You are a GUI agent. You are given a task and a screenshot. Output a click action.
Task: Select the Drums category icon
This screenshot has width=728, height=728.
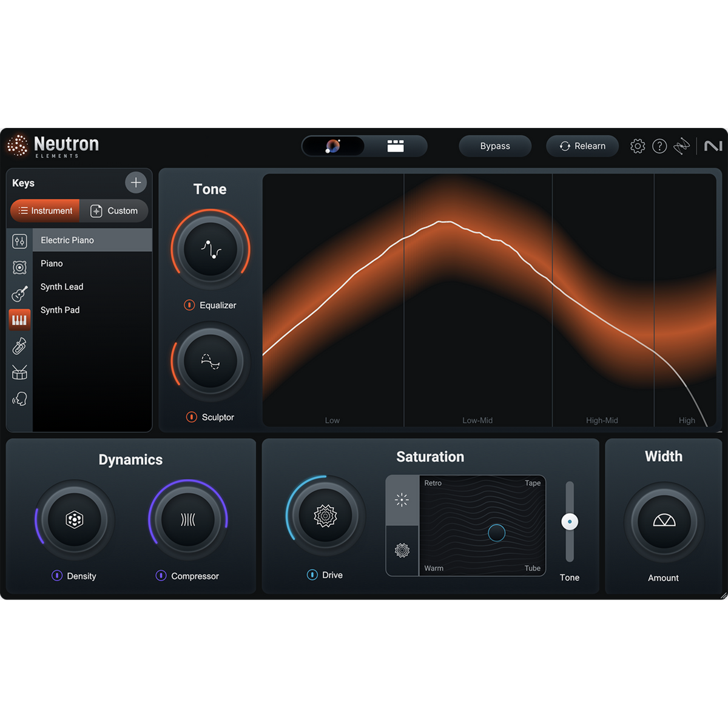click(x=19, y=372)
